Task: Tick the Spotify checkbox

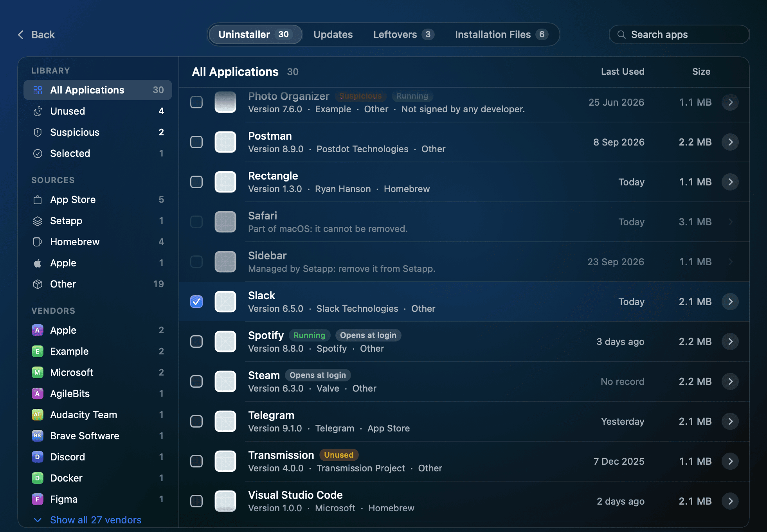Action: [196, 341]
